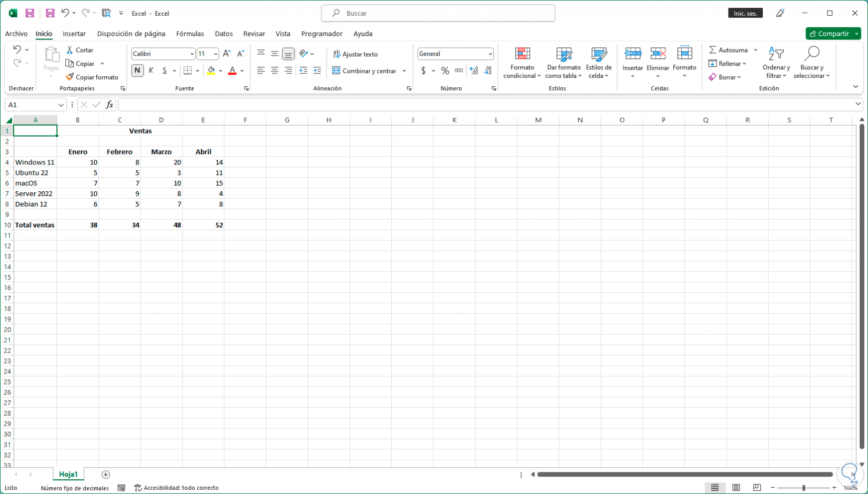Select column header G
The image size is (868, 494).
pyautogui.click(x=287, y=120)
